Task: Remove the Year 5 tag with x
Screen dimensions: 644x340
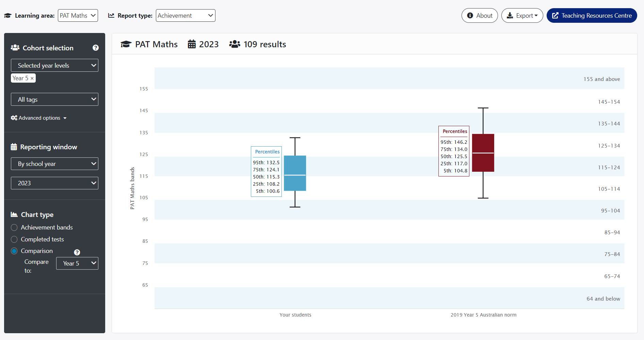Action: click(32, 78)
